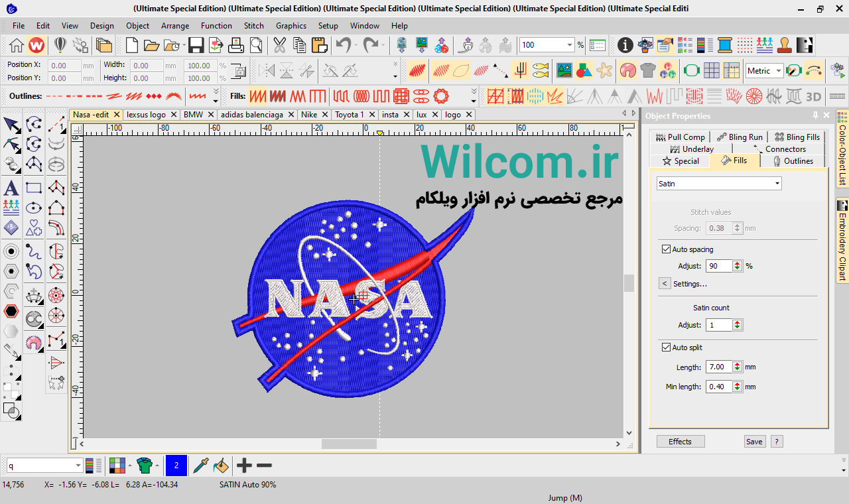849x504 pixels.
Task: Click the Auto split Length field 7.00
Action: coord(719,367)
